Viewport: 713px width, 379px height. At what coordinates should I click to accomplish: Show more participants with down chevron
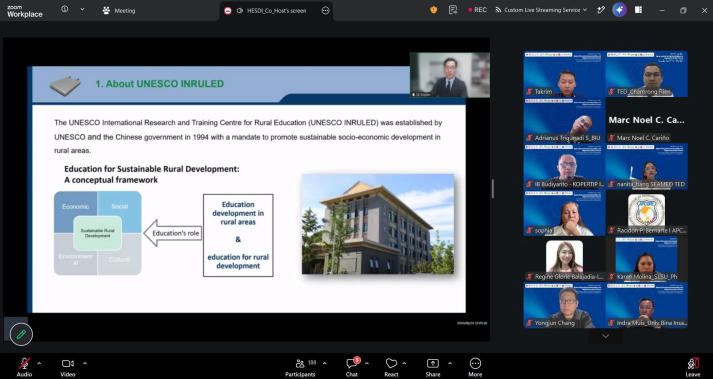pos(605,336)
